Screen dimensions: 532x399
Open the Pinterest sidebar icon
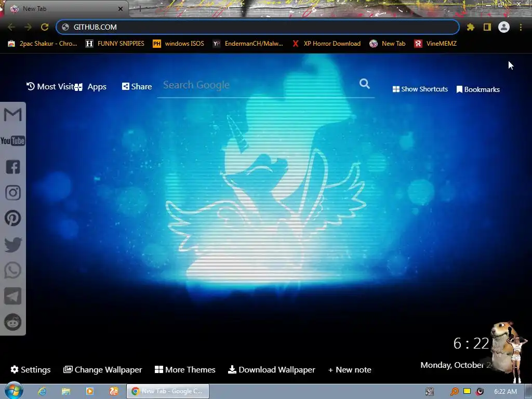click(x=13, y=218)
